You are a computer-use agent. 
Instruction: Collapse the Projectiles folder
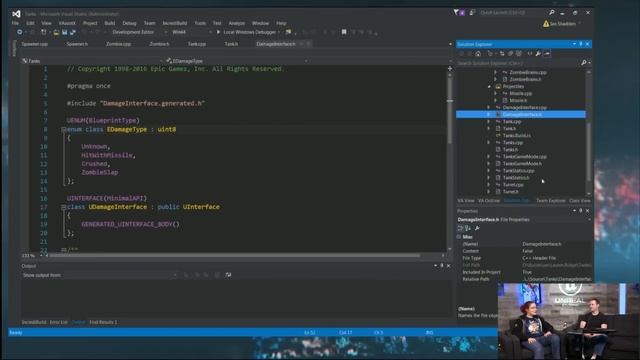click(489, 87)
